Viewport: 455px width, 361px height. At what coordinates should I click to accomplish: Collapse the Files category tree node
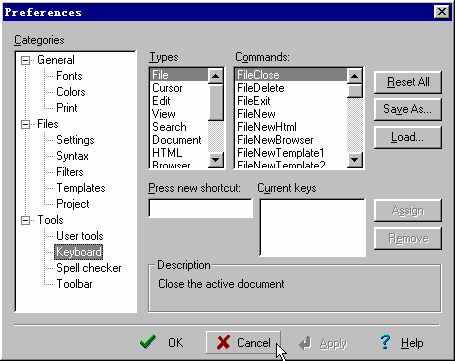click(25, 125)
